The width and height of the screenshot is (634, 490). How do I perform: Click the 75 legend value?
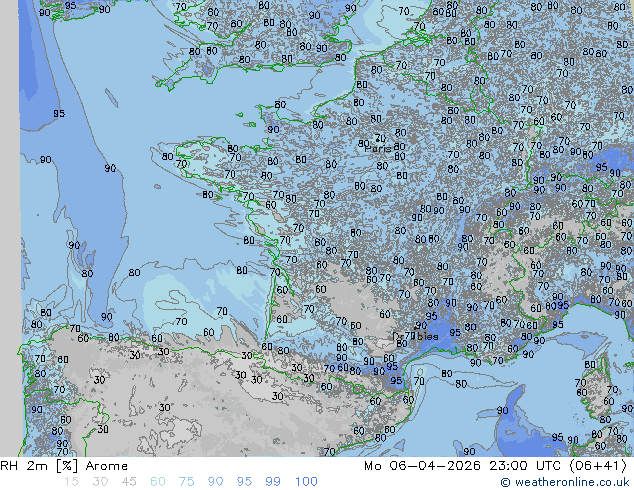187,482
